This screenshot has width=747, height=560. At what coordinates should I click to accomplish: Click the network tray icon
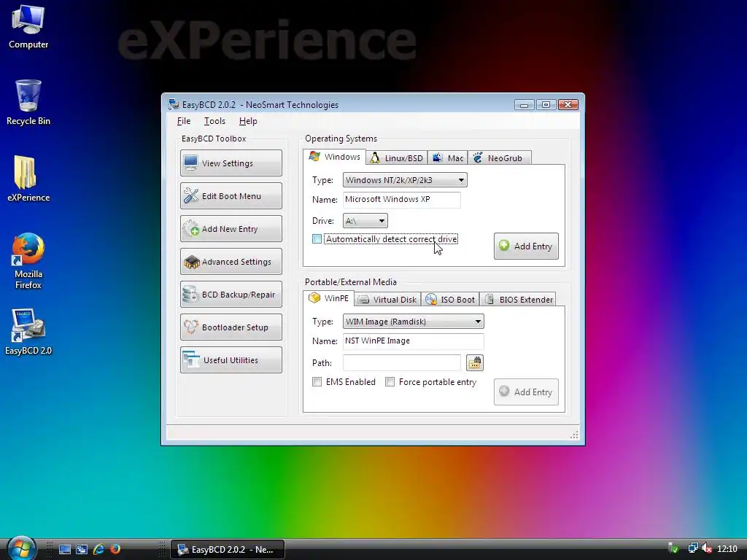tap(693, 549)
